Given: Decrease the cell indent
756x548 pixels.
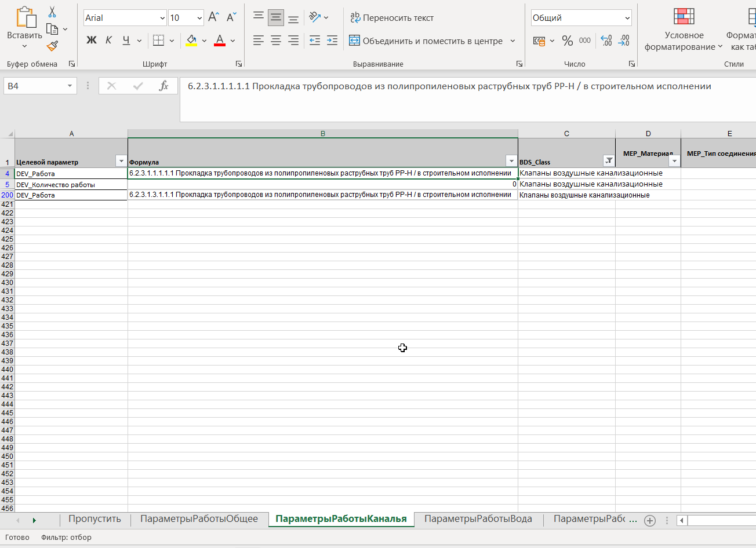Looking at the screenshot, I should [x=315, y=41].
